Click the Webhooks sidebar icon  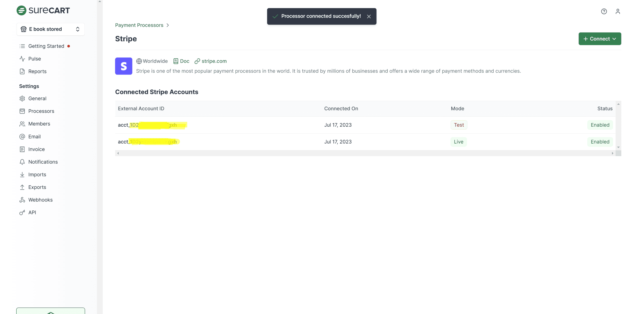[22, 200]
